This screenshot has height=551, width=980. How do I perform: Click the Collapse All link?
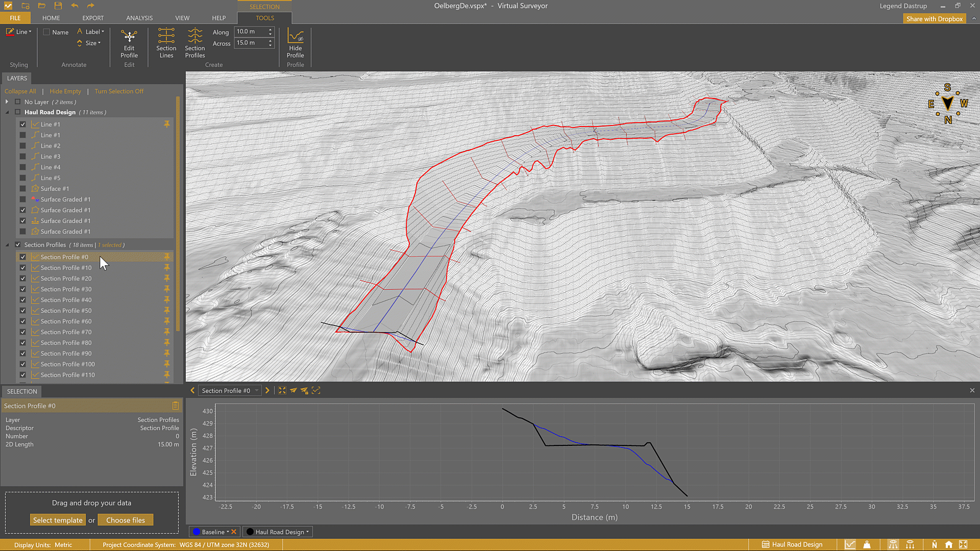tap(20, 91)
